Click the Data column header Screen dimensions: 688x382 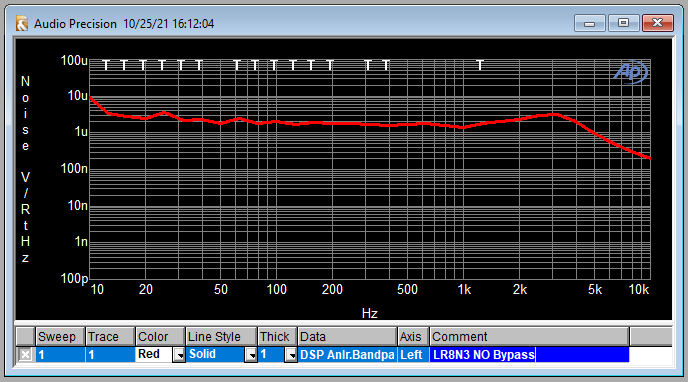[x=347, y=337]
